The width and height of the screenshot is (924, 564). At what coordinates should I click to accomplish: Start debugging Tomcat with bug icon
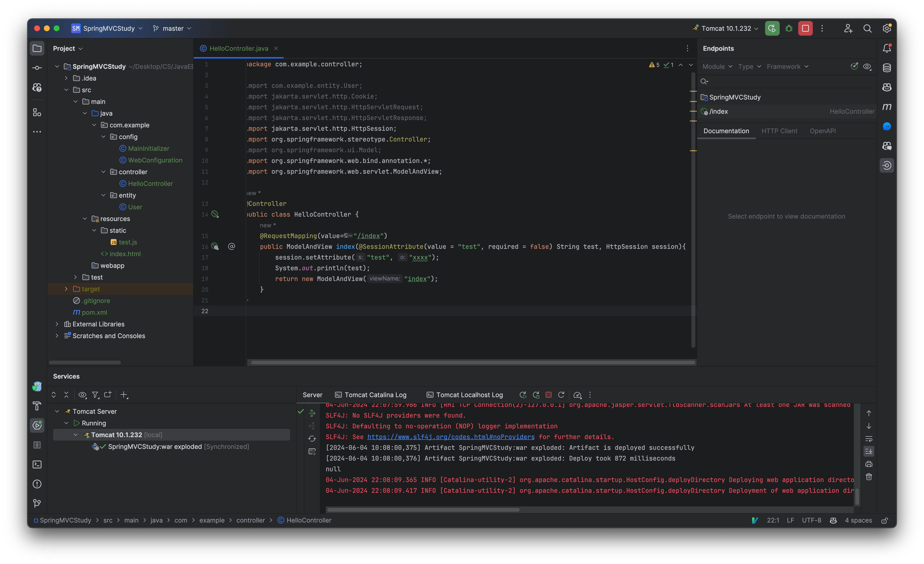tap(789, 29)
